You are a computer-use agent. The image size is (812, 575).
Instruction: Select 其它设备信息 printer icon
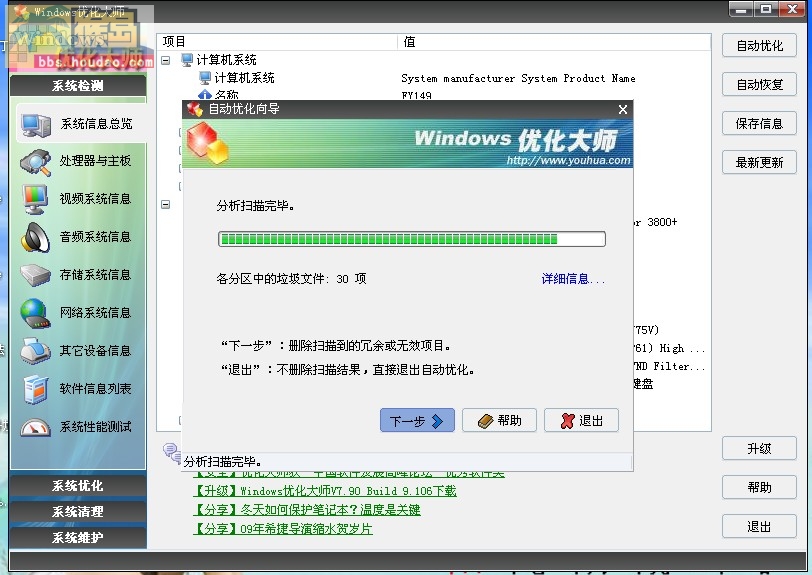[35, 351]
